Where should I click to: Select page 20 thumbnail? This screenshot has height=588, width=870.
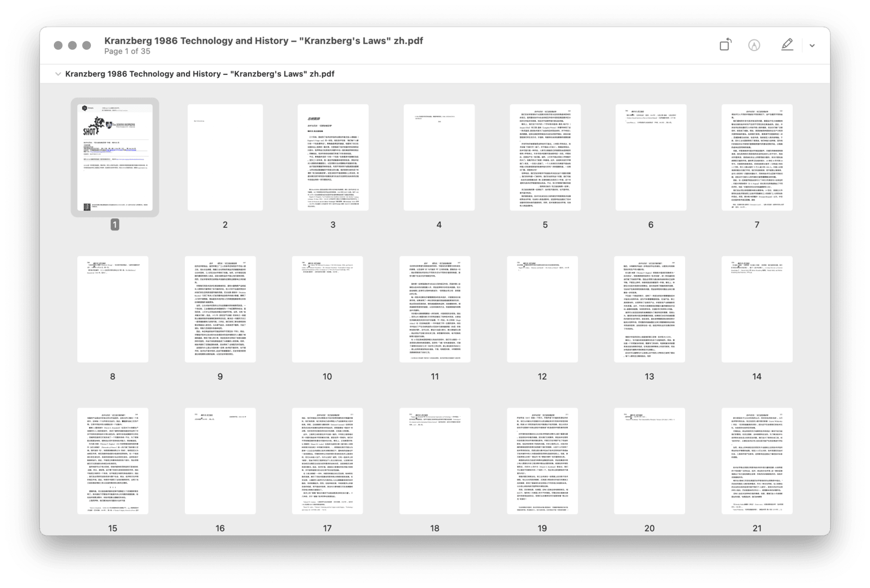650,461
